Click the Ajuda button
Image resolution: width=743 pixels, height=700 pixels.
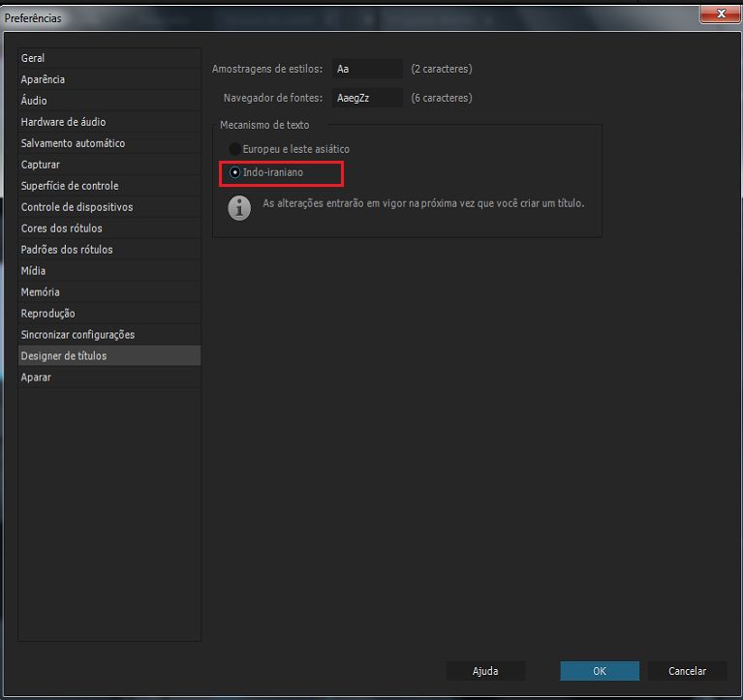point(485,671)
